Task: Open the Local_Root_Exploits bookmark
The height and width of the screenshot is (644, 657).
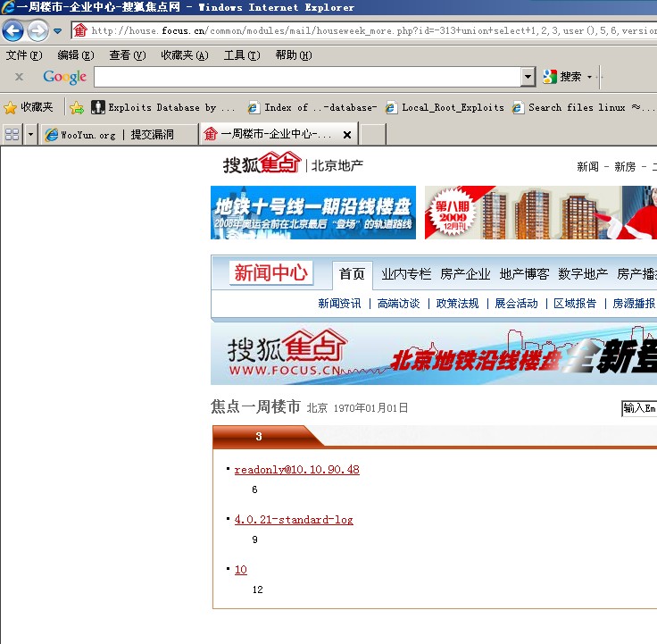Action: pos(445,108)
